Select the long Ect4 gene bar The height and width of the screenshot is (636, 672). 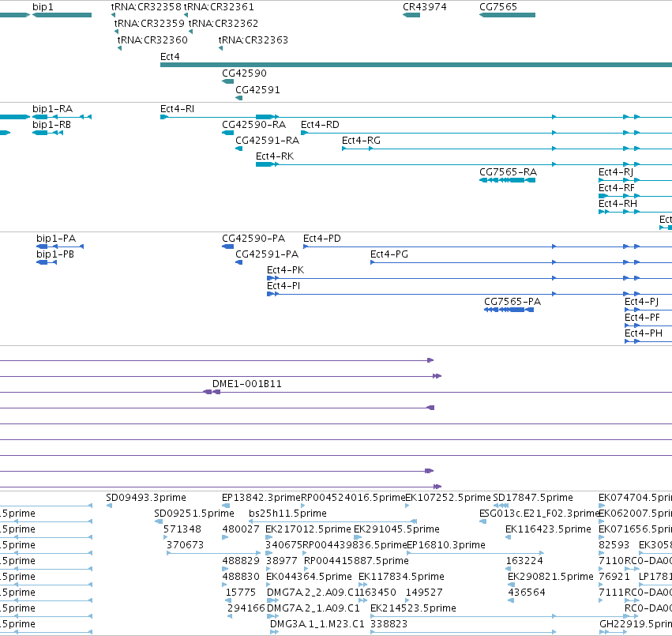click(416, 65)
